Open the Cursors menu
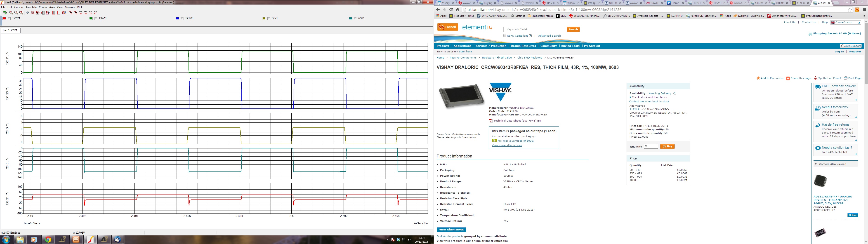 [19, 7]
